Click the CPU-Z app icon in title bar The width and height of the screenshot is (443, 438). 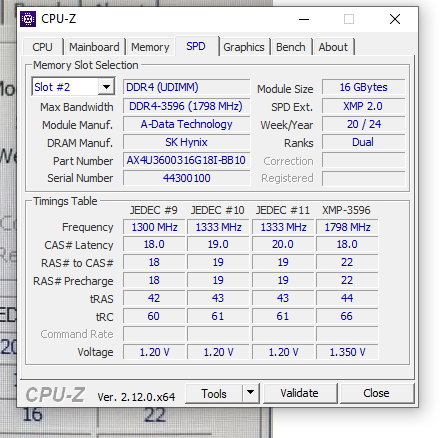[28, 19]
